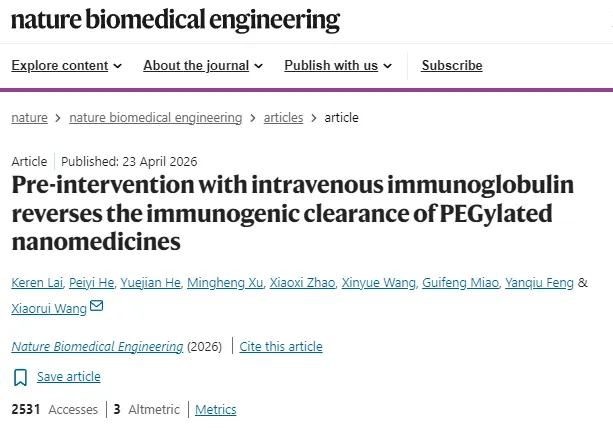This screenshot has height=428, width=613.
Task: Click Save article link
Action: (x=69, y=377)
